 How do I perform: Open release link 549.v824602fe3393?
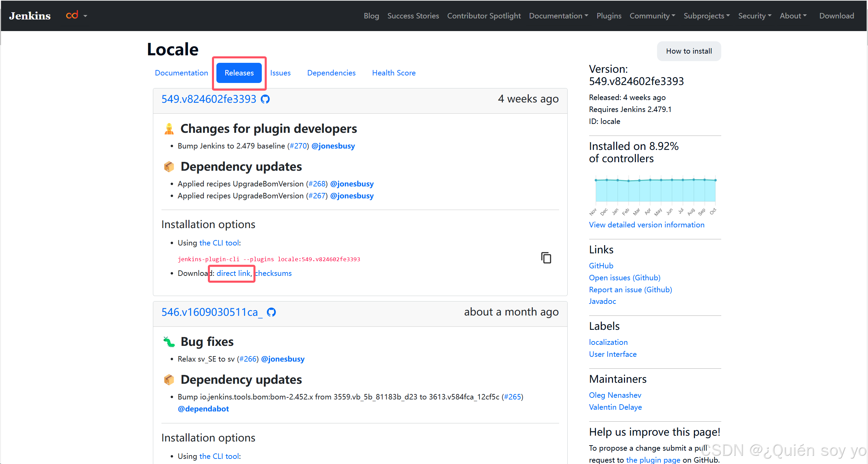pyautogui.click(x=209, y=99)
